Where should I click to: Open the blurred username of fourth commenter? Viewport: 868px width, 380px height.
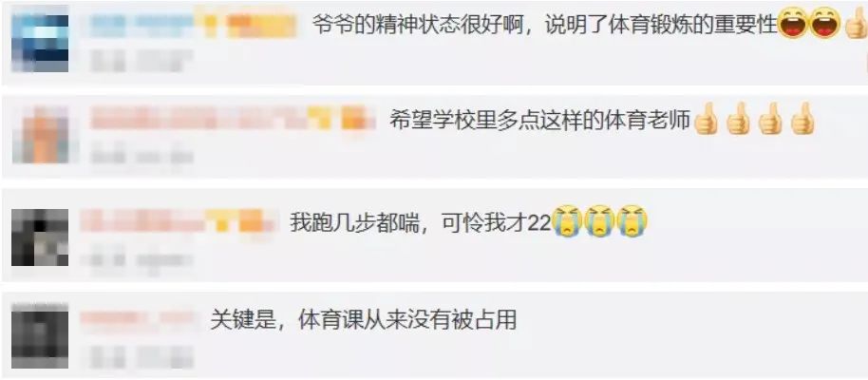click(x=139, y=318)
